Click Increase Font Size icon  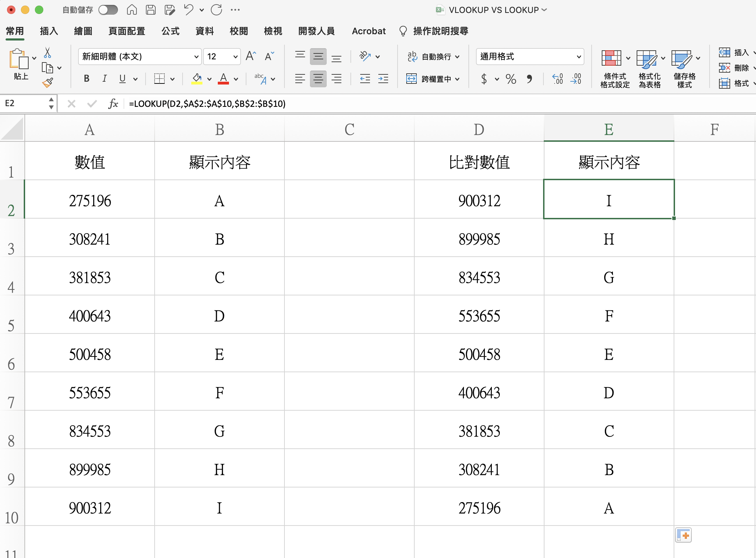[251, 56]
